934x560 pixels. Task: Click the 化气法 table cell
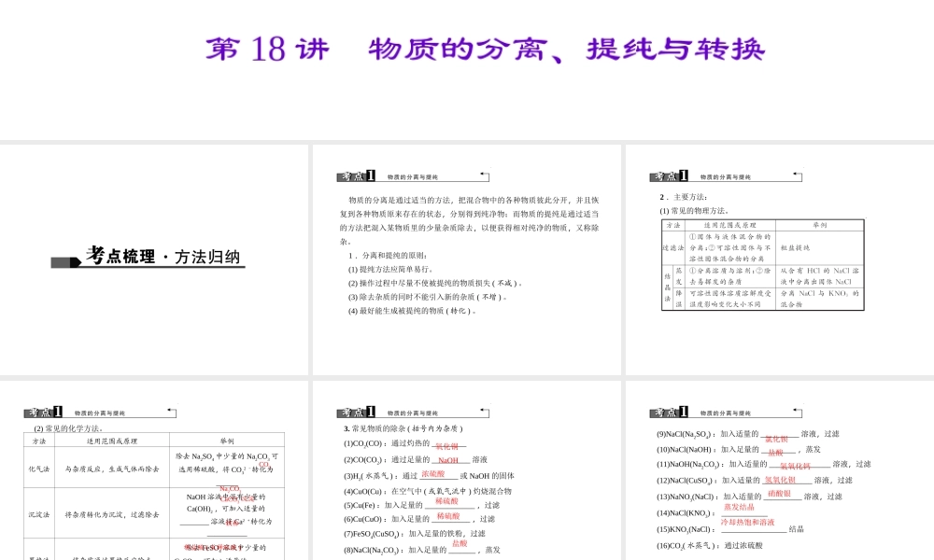tap(38, 469)
